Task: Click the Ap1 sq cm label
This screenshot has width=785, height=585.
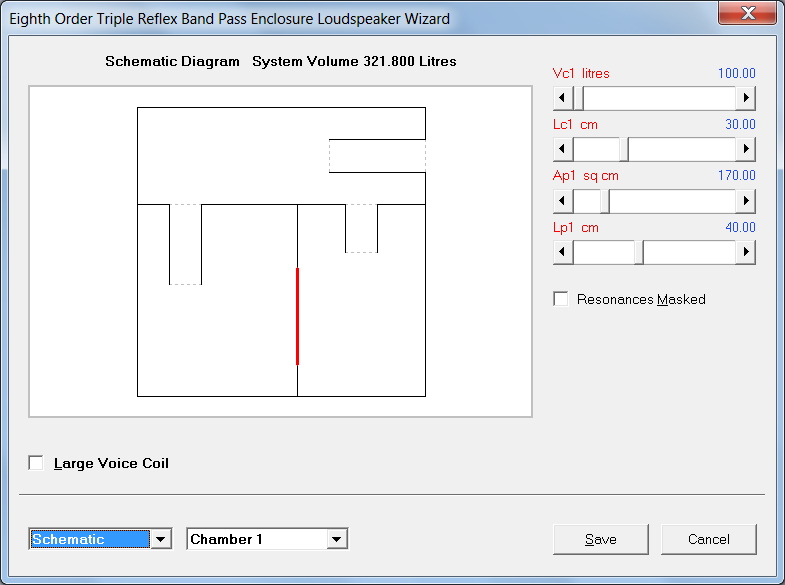Action: coord(586,176)
